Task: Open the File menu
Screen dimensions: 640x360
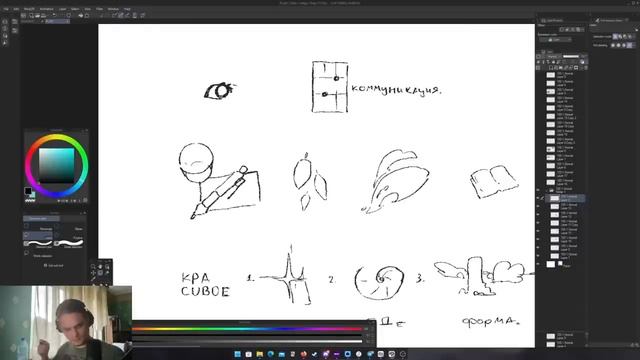Action: pyautogui.click(x=6, y=9)
